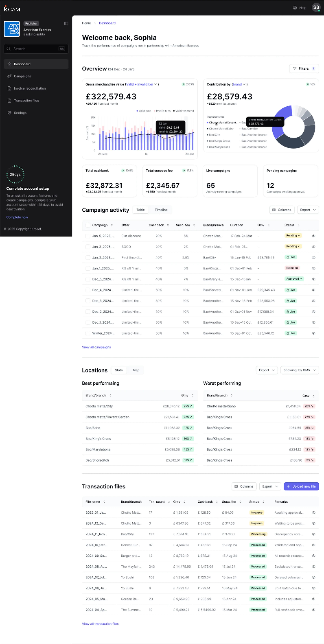324x644 pixels.
Task: Click the Invoice reconciliation icon
Action: tap(10, 89)
